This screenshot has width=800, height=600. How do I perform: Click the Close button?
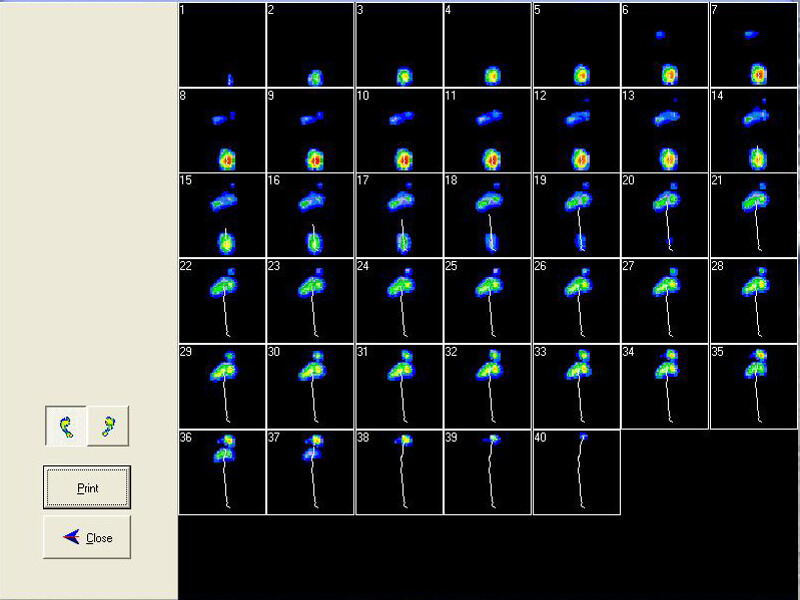pos(87,537)
